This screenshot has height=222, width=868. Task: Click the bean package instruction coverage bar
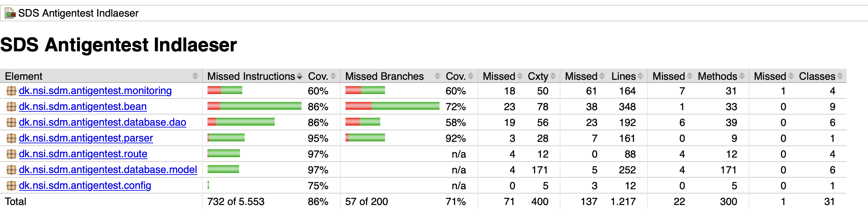tap(254, 106)
